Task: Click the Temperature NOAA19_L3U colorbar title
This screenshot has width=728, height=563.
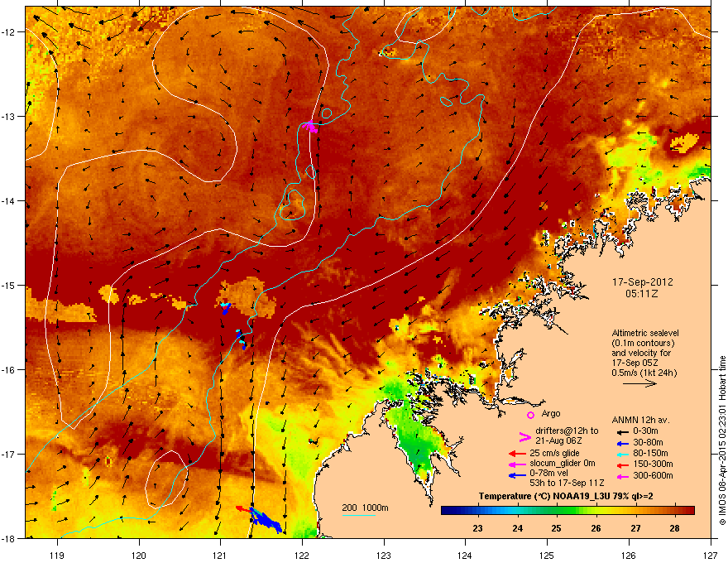Action: (x=566, y=496)
